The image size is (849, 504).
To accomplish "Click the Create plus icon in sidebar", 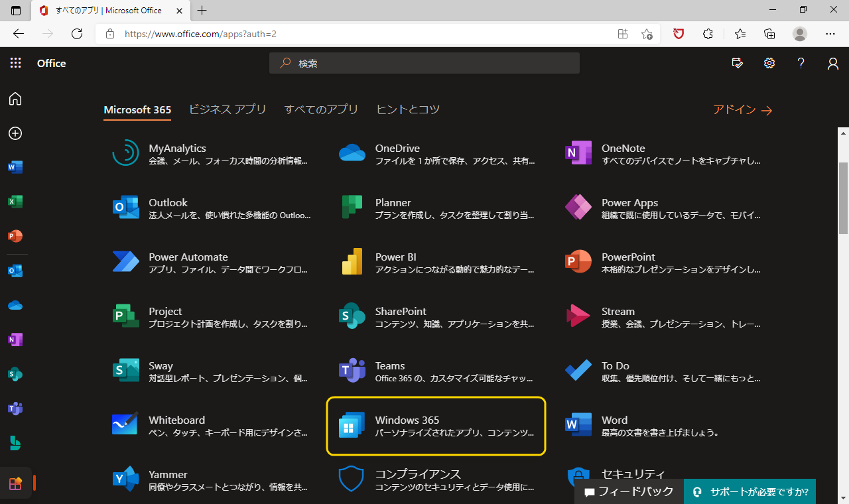I will pyautogui.click(x=15, y=133).
